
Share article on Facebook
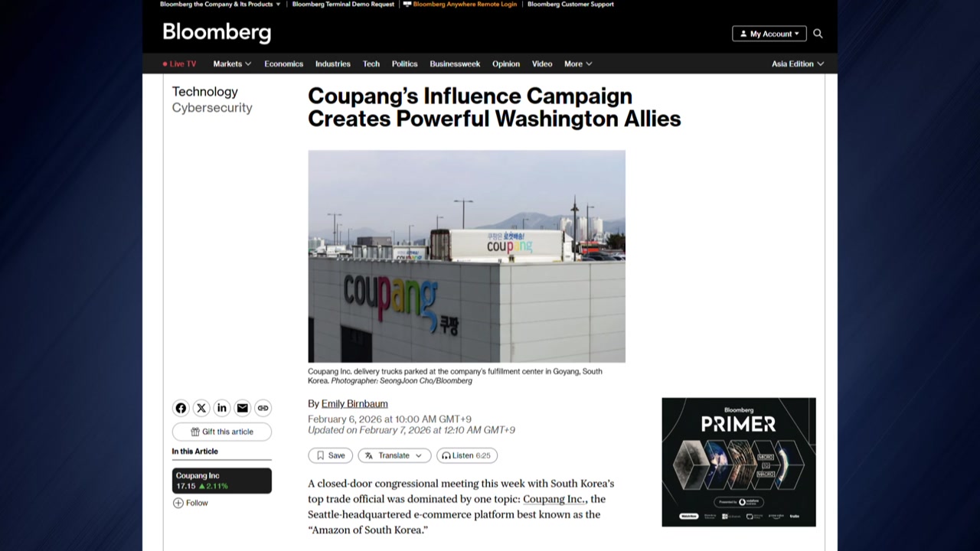pyautogui.click(x=181, y=408)
